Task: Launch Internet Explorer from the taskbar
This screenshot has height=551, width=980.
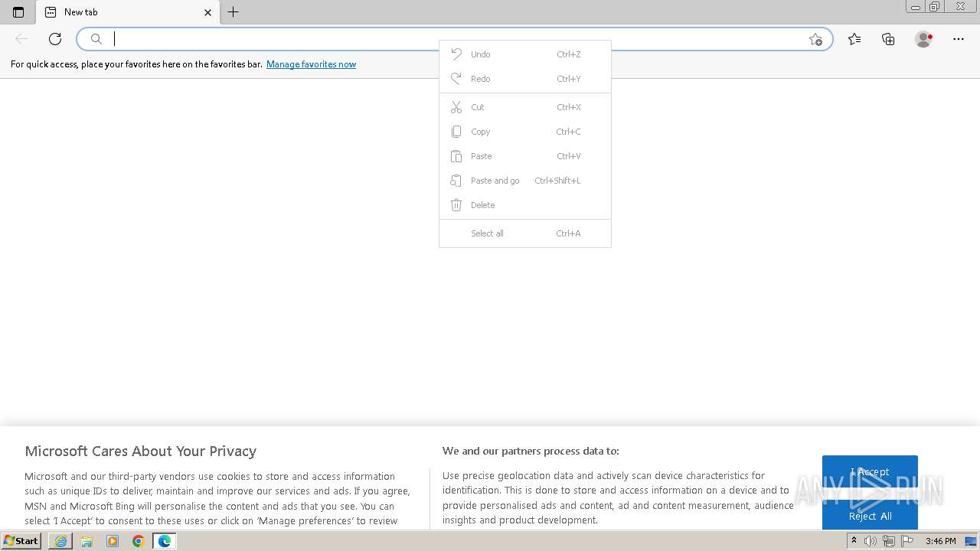Action: [60, 541]
